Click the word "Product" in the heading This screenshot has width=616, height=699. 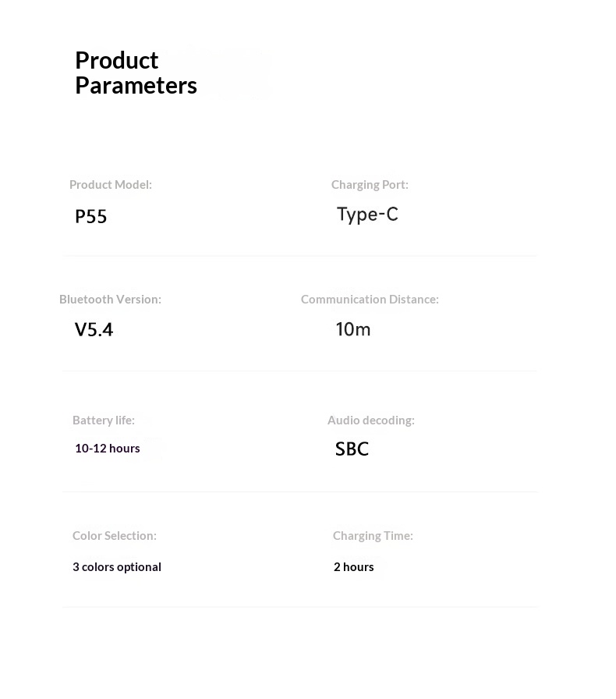point(117,60)
